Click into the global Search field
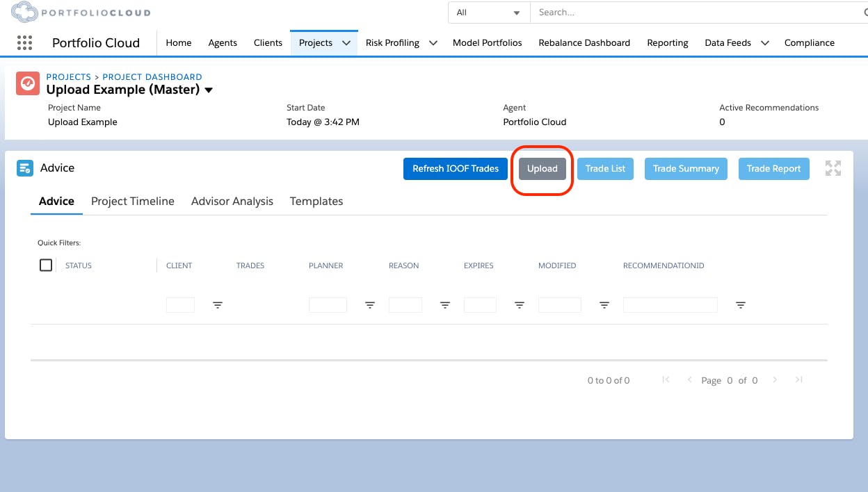Viewport: 868px width, 492px height. [x=699, y=13]
